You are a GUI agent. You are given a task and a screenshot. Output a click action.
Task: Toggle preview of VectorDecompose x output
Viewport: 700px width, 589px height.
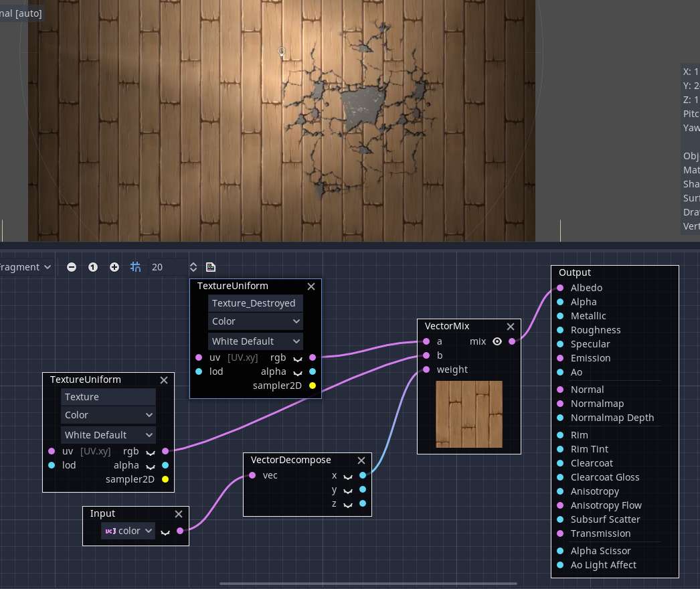tap(348, 476)
